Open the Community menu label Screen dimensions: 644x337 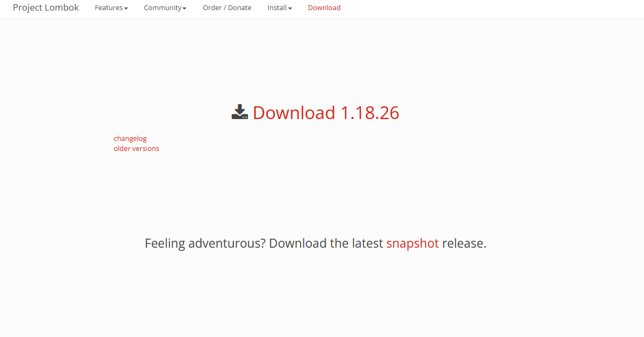point(163,8)
